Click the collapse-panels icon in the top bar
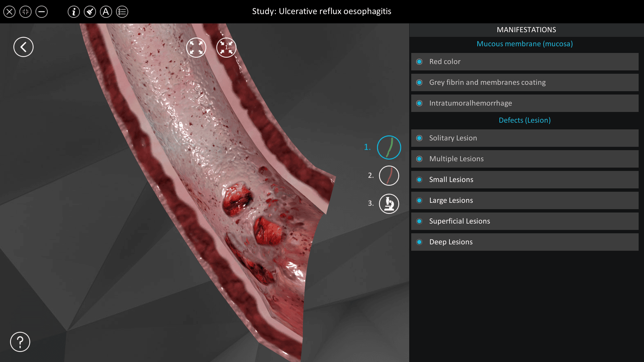Image resolution: width=644 pixels, height=362 pixels. click(25, 12)
